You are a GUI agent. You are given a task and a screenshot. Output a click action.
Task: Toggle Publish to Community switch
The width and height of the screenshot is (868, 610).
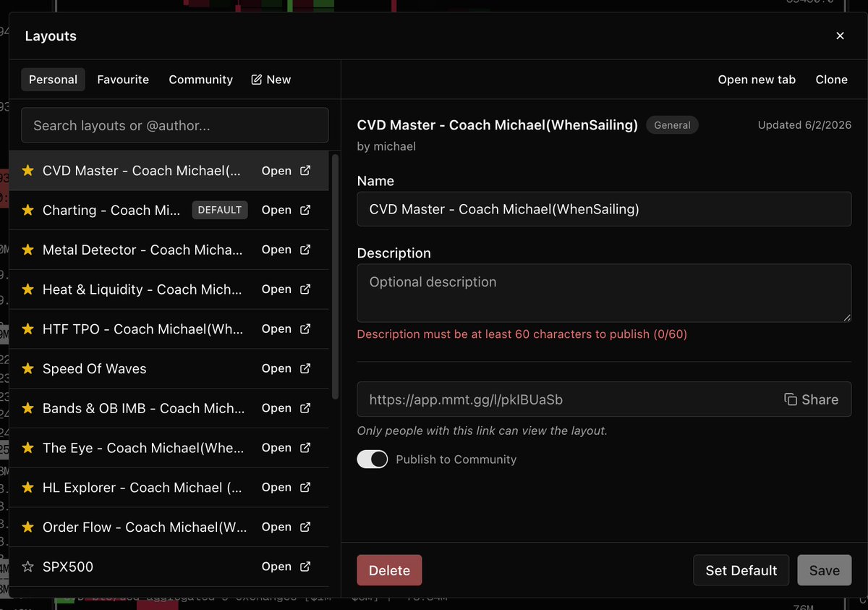coord(373,459)
